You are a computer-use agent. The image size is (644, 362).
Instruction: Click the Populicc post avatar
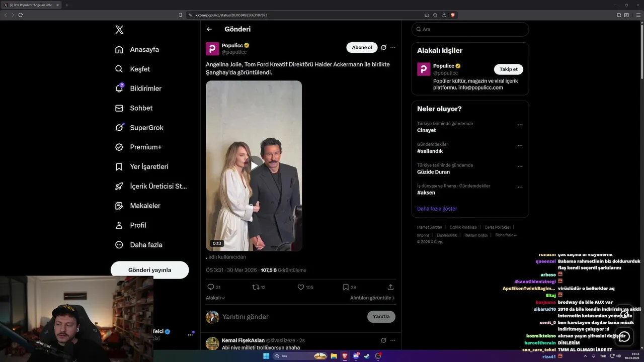pyautogui.click(x=212, y=49)
